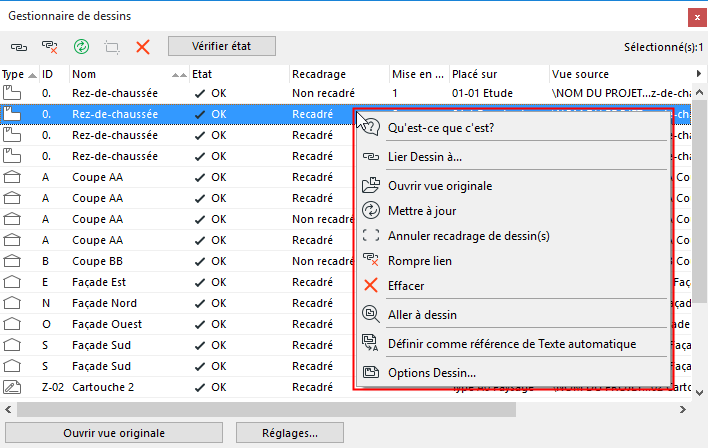The height and width of the screenshot is (448, 708).
Task: Sort the list by the Nom column header
Action: click(x=120, y=74)
